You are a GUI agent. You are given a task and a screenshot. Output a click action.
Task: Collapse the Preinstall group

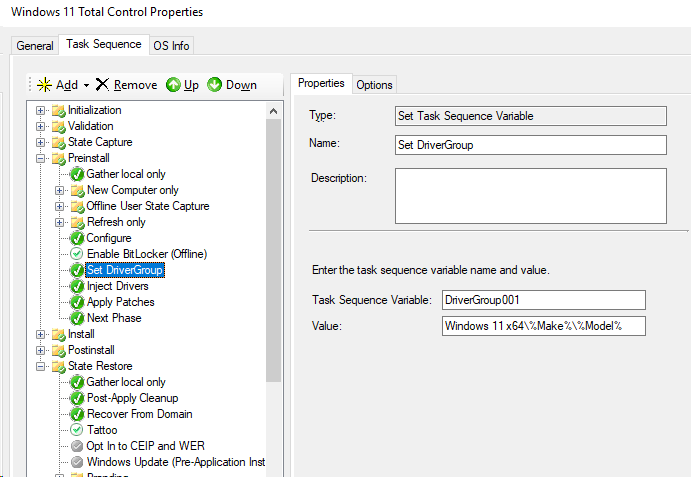[41, 158]
